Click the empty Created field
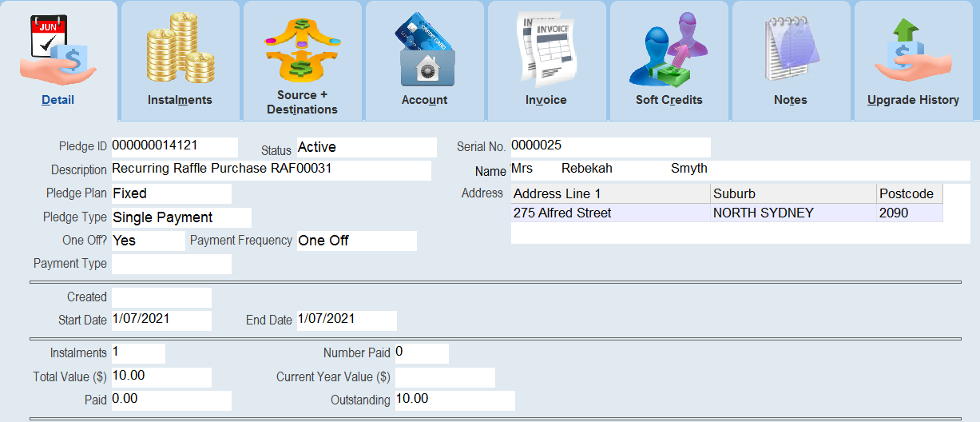Viewport: 980px width, 422px height. [x=161, y=297]
